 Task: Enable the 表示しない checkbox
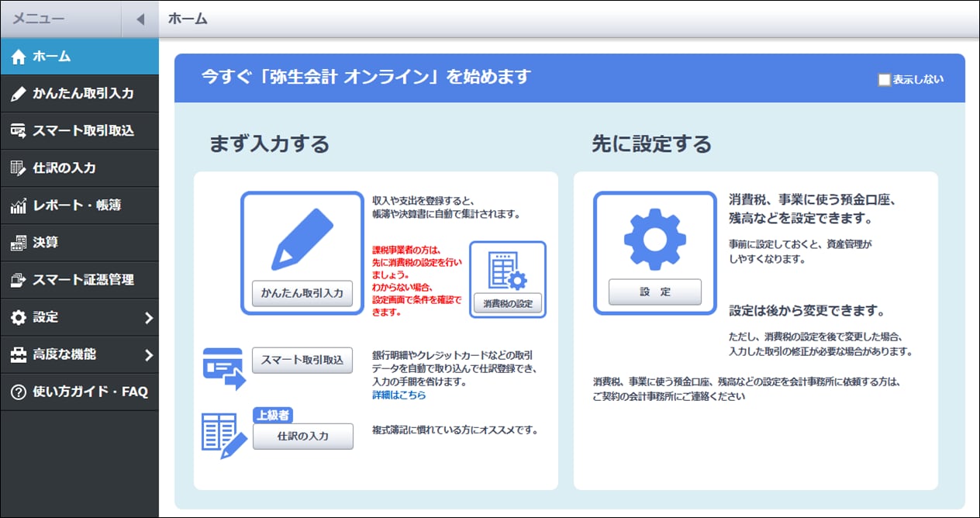pos(884,79)
